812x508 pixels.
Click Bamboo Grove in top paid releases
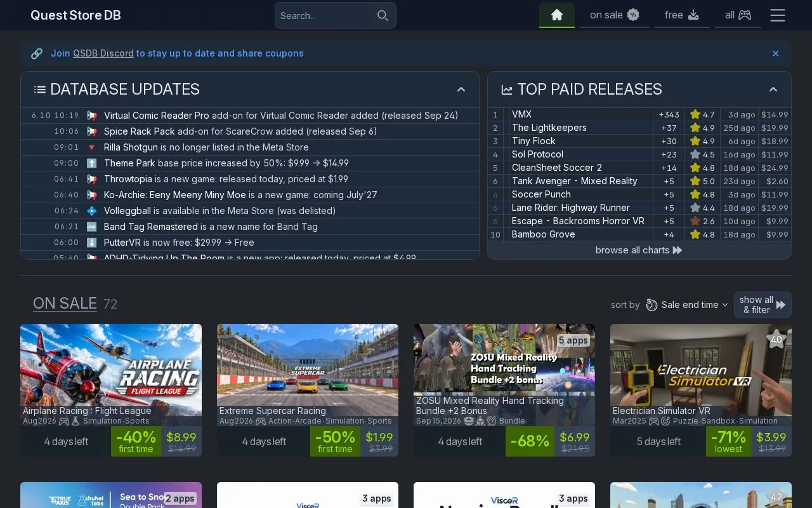[544, 234]
